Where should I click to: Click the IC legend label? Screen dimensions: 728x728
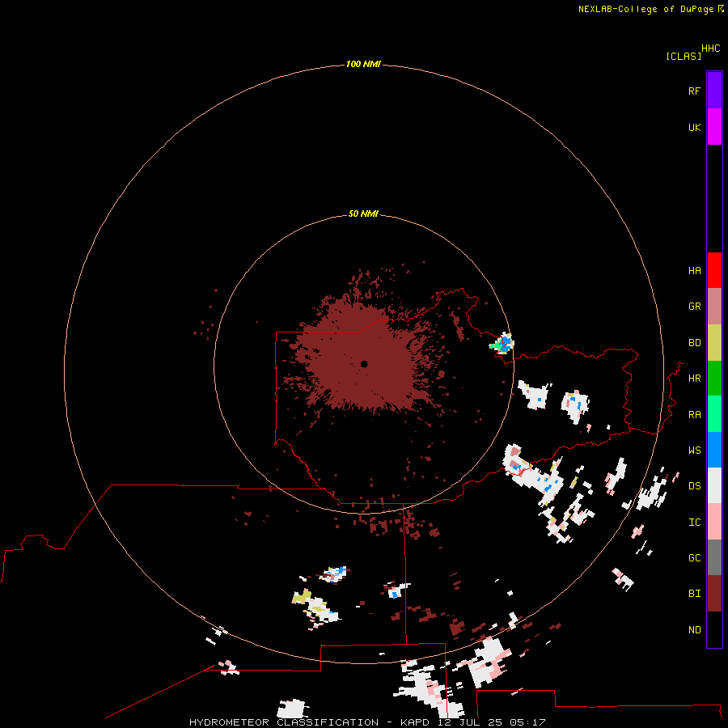point(694,523)
